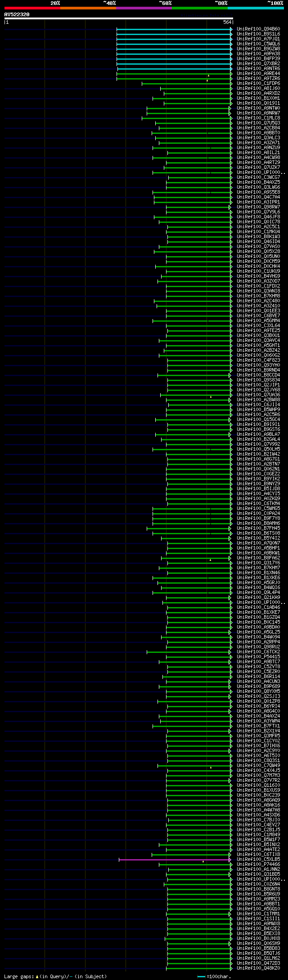Open hit UniRef100_B6TS08

coord(258,533)
